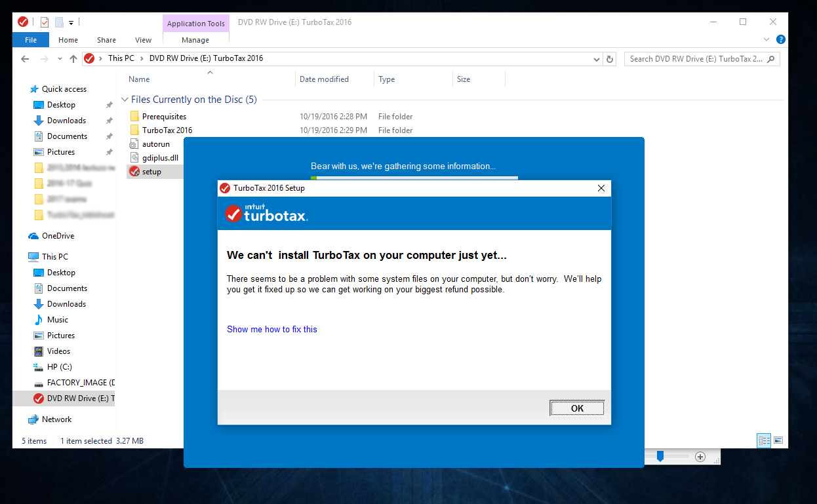Click the Back navigation arrow
The image size is (817, 504).
25,58
